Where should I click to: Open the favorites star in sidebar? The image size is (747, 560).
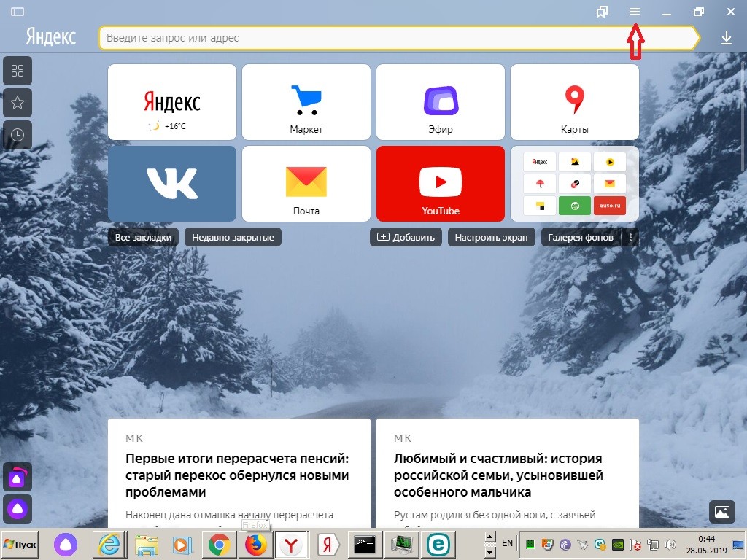18,103
